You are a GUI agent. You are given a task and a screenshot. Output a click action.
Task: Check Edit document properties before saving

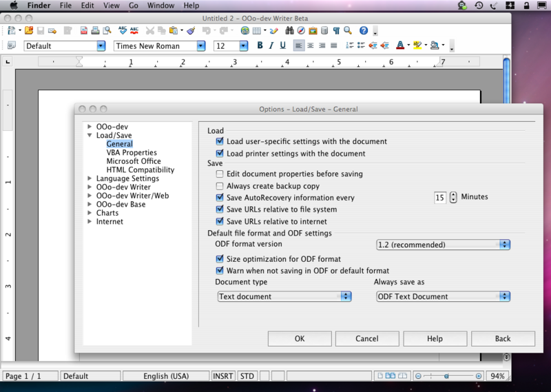[220, 174]
